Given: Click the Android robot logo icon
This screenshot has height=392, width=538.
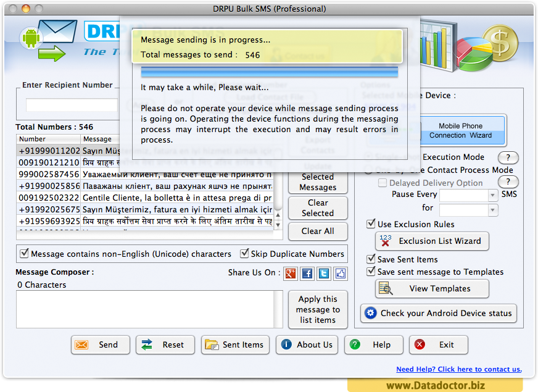Looking at the screenshot, I should click(x=31, y=38).
